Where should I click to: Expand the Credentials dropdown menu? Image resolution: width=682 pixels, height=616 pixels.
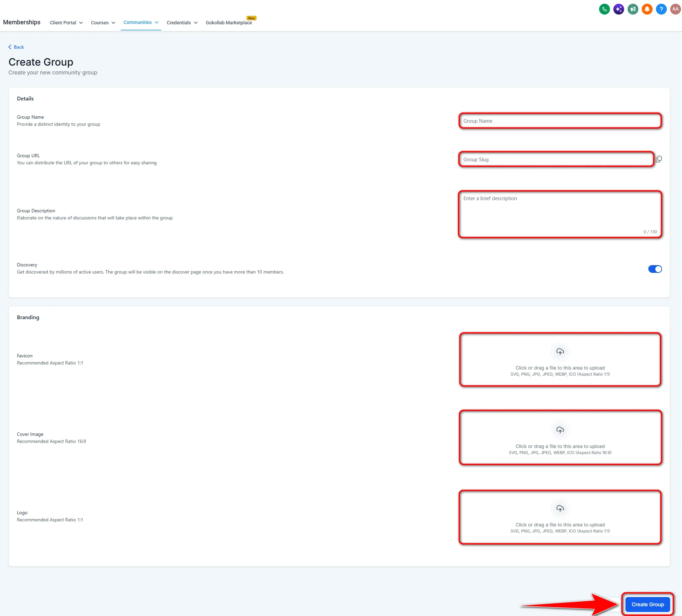(182, 23)
